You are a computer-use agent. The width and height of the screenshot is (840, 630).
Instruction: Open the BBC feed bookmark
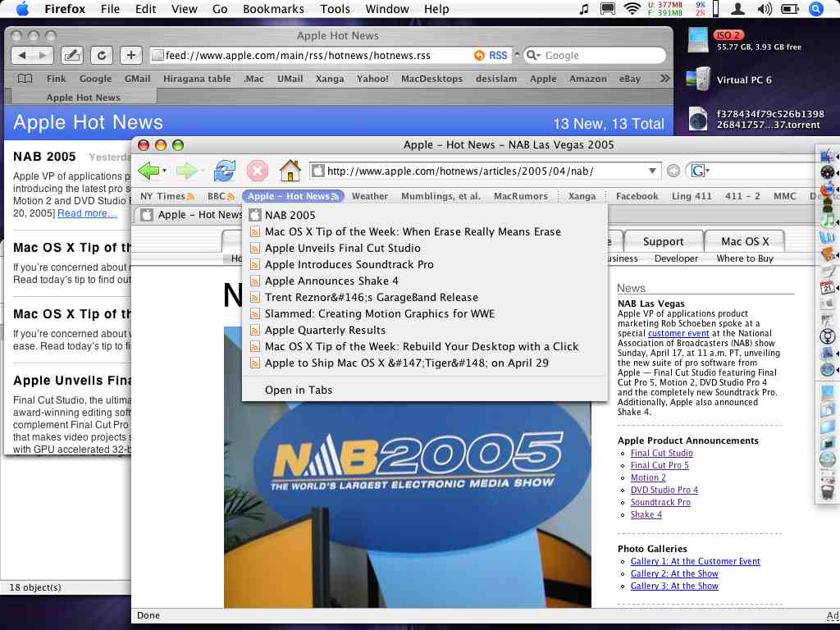pyautogui.click(x=221, y=196)
